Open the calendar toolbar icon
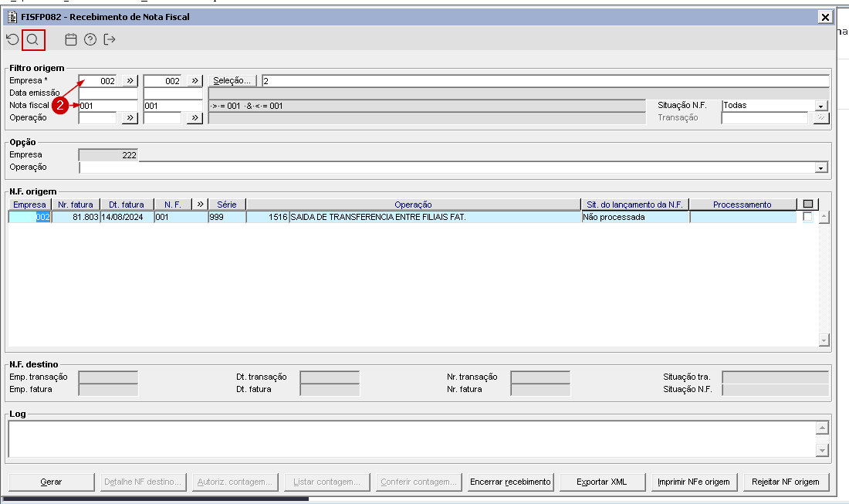Viewport: 849px width, 504px height. coord(71,39)
